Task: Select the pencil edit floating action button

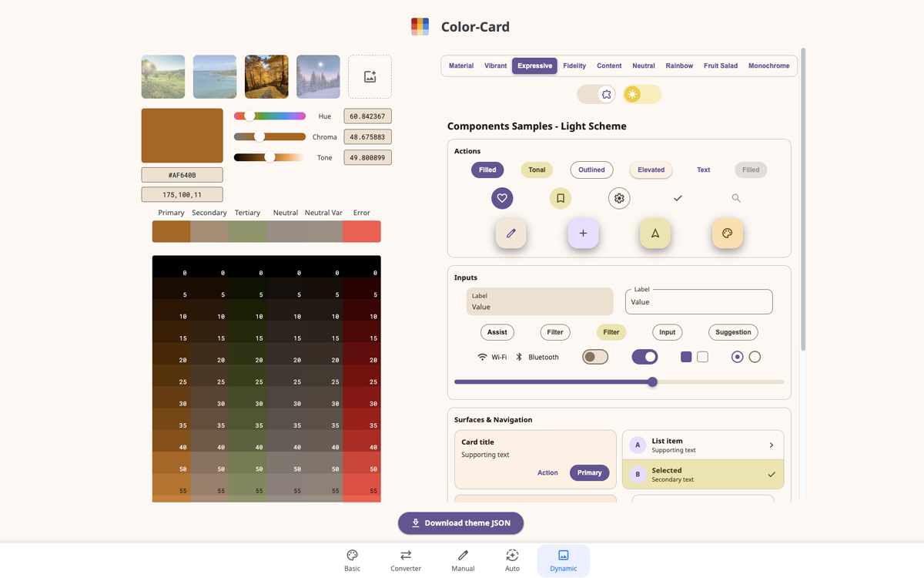Action: [x=511, y=233]
